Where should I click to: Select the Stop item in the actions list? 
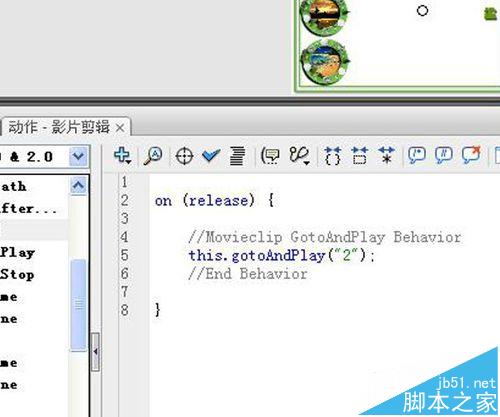point(17,275)
